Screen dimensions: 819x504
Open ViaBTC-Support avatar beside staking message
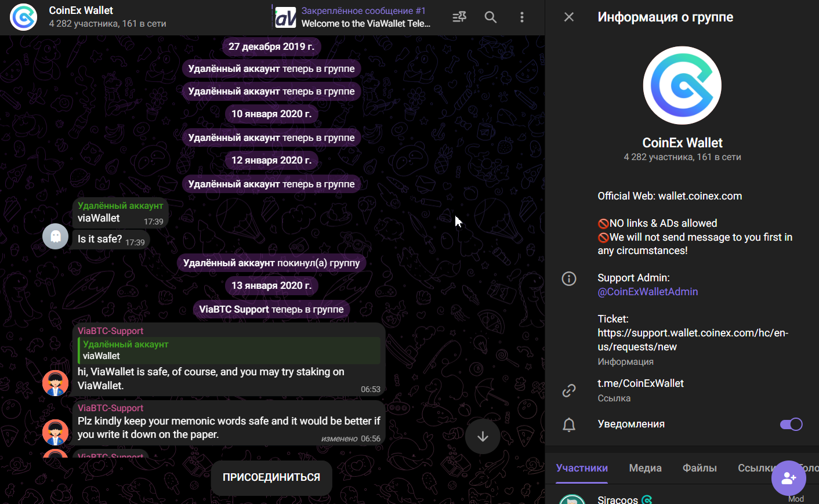coord(56,383)
